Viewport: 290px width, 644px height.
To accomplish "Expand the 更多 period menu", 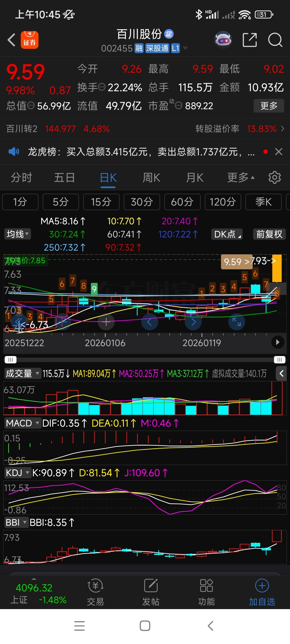I will (x=241, y=178).
